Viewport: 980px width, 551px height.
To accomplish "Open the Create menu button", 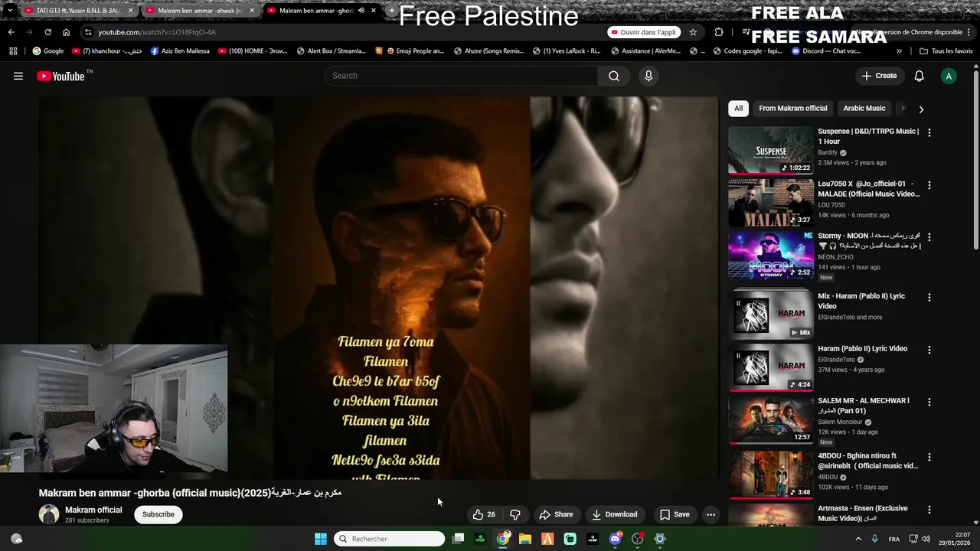I will click(879, 76).
